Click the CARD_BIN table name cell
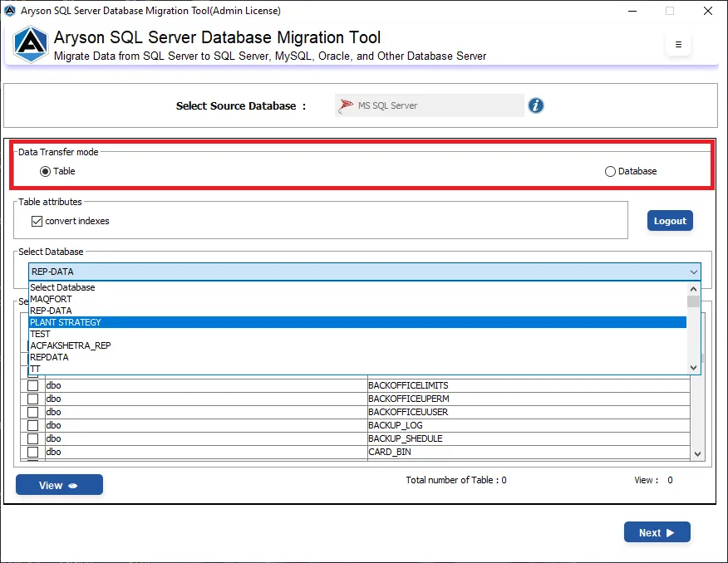 529,452
